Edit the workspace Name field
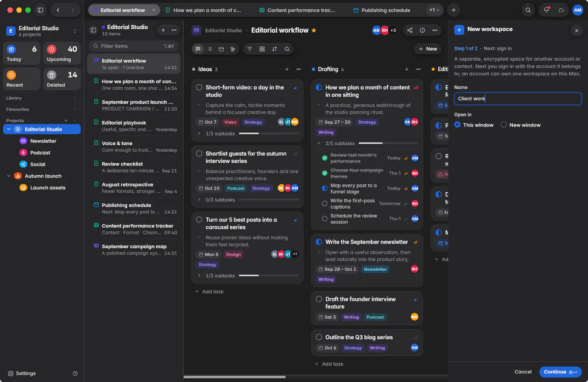 click(x=518, y=99)
